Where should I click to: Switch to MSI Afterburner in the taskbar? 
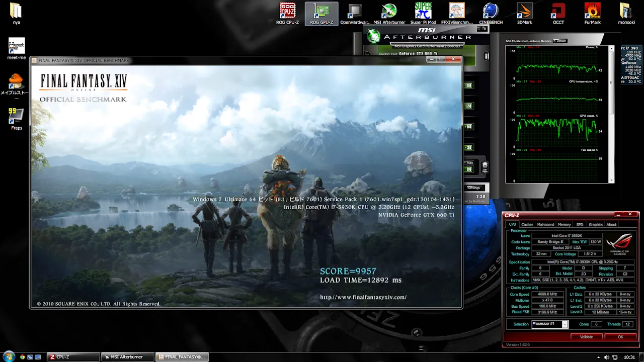click(x=126, y=357)
